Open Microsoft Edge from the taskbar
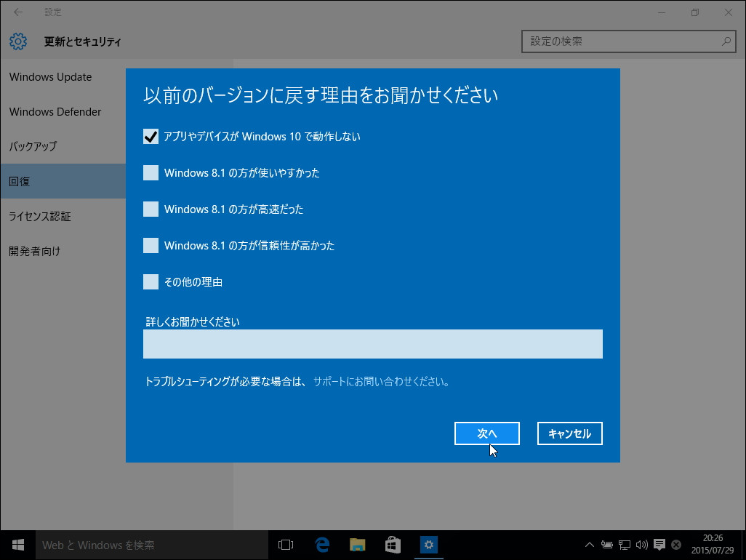The image size is (746, 560). click(322, 544)
